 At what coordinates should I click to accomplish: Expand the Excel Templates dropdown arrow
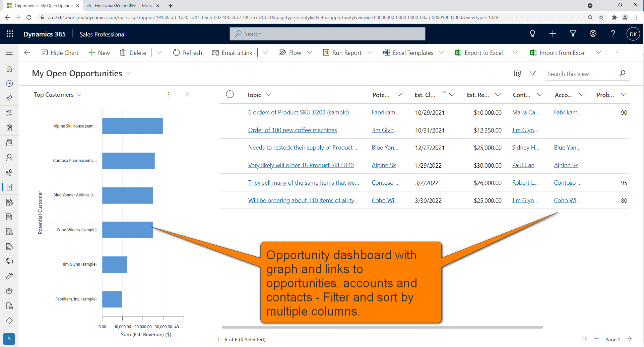tap(442, 53)
